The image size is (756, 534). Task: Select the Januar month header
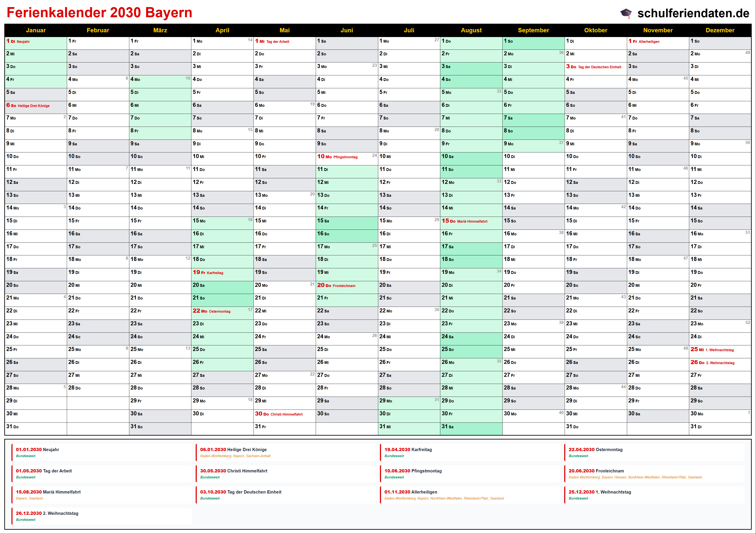(36, 30)
